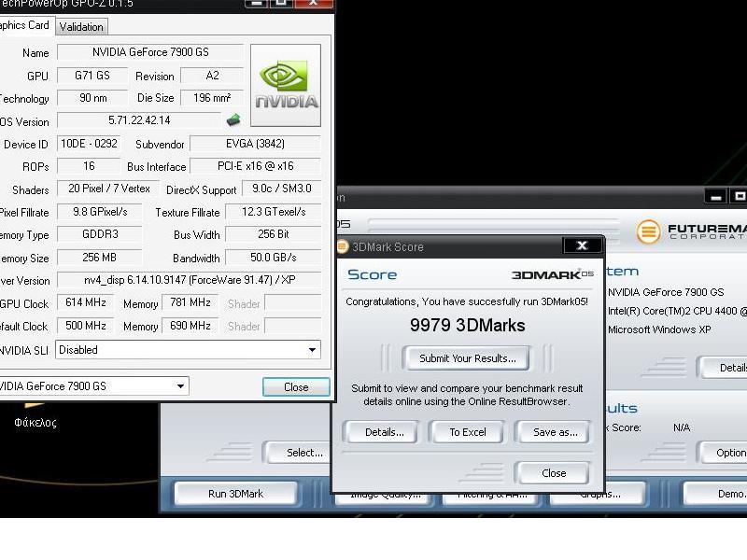This screenshot has width=747, height=560.
Task: Click the driver version 'nv4_disp 6.14.10.9147' field
Action: [x=190, y=279]
